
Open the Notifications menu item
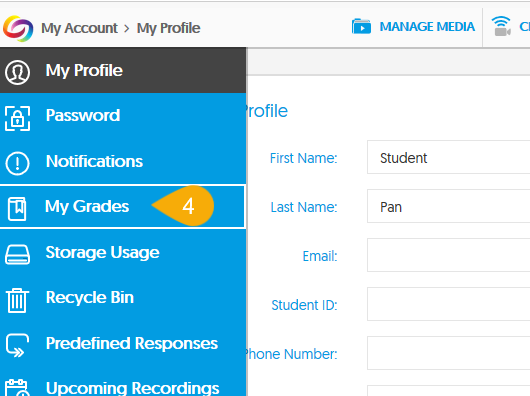(x=123, y=161)
